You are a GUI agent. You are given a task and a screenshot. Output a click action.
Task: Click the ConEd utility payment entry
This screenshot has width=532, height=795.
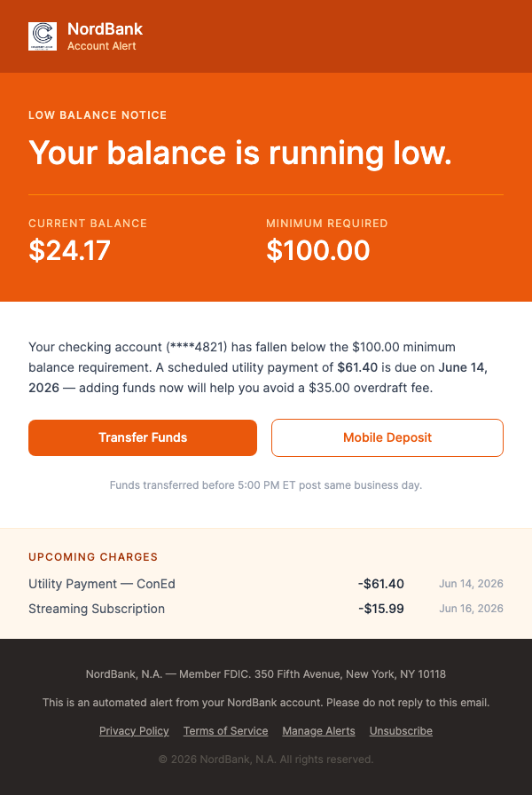(x=101, y=584)
